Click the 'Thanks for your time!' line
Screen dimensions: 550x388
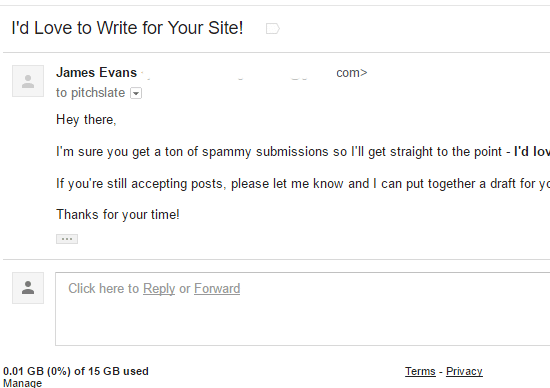pos(118,214)
